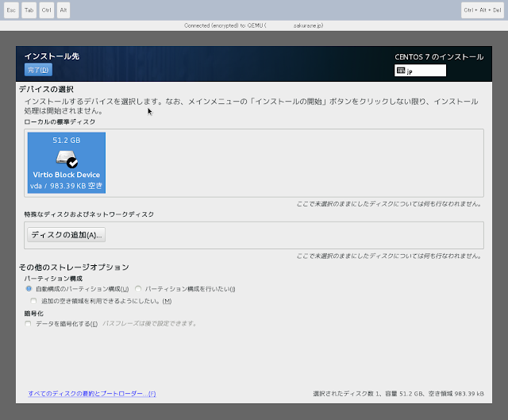The height and width of the screenshot is (420, 508).
Task: Click the jp keyboard layout field
Action: click(420, 71)
